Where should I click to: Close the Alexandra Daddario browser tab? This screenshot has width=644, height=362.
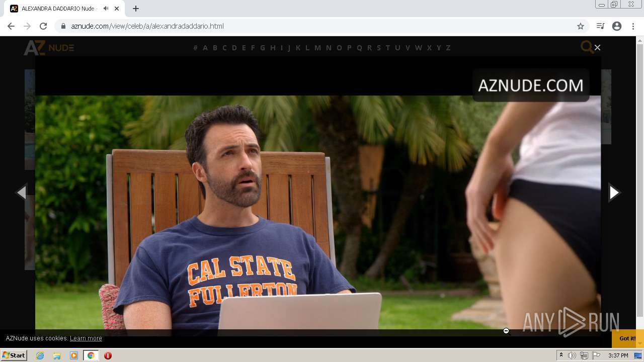[117, 9]
